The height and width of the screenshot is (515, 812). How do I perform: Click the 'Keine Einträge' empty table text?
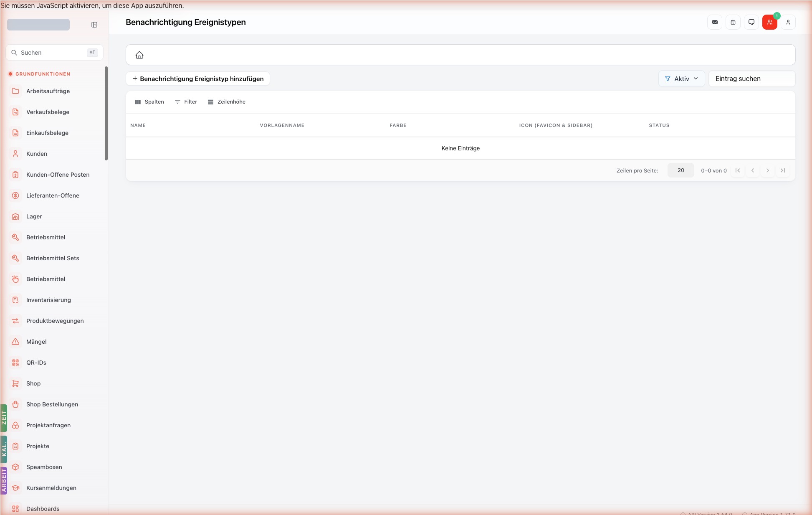point(460,148)
